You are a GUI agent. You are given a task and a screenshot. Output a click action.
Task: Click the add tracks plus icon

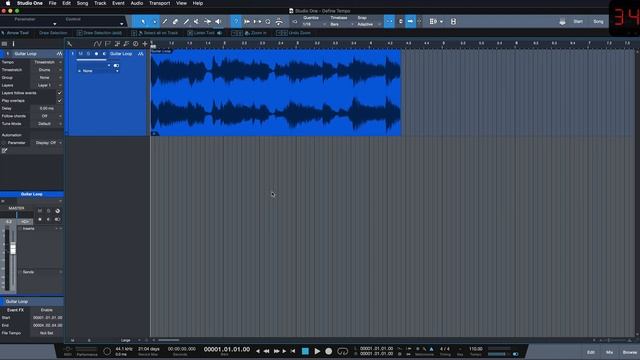pyautogui.click(x=145, y=44)
